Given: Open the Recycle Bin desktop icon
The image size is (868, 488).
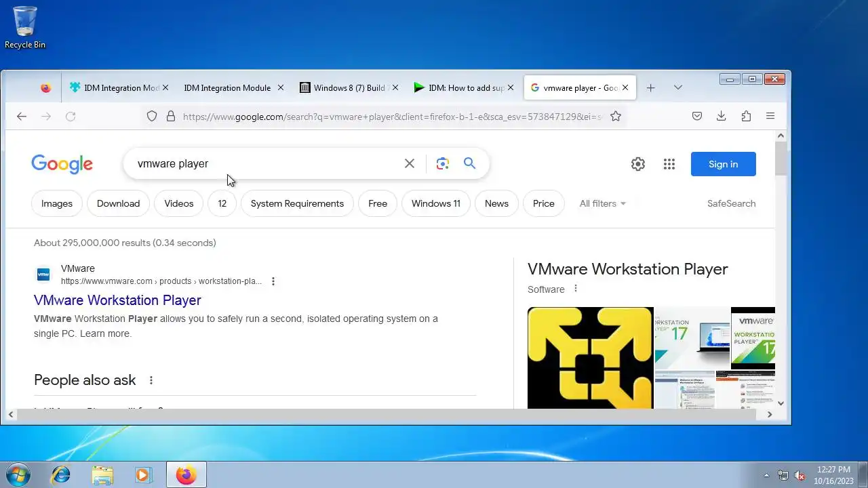Looking at the screenshot, I should (x=25, y=27).
